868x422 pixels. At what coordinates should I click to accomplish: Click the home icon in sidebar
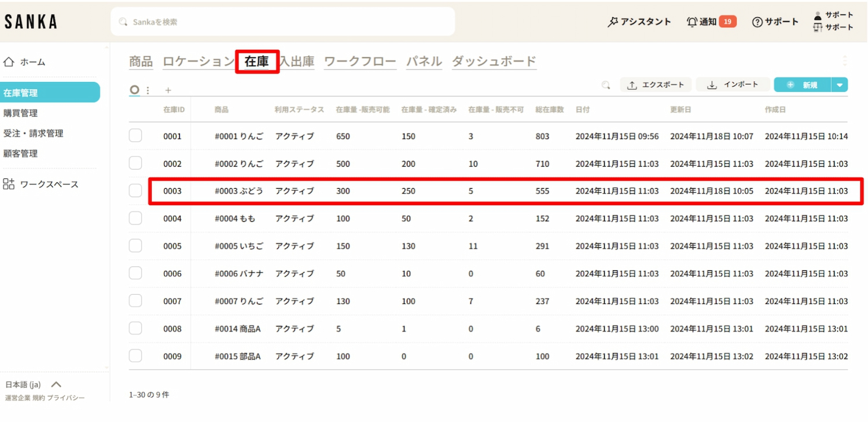tap(9, 62)
